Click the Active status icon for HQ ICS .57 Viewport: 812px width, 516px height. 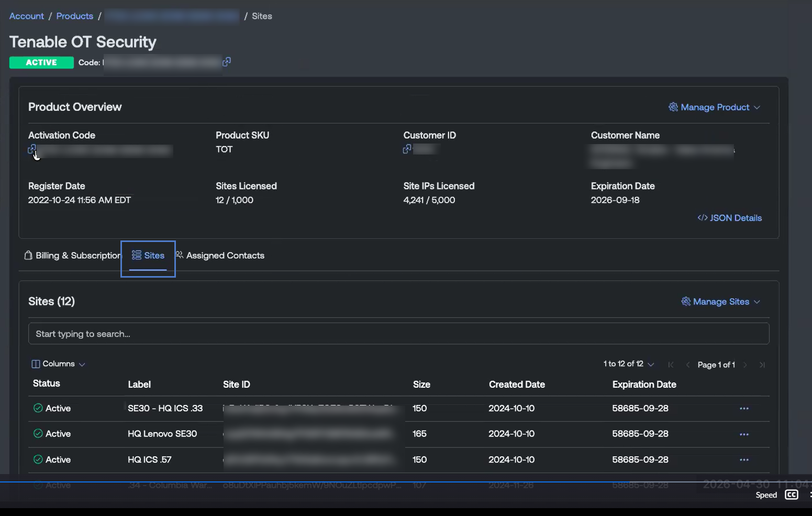click(x=38, y=459)
